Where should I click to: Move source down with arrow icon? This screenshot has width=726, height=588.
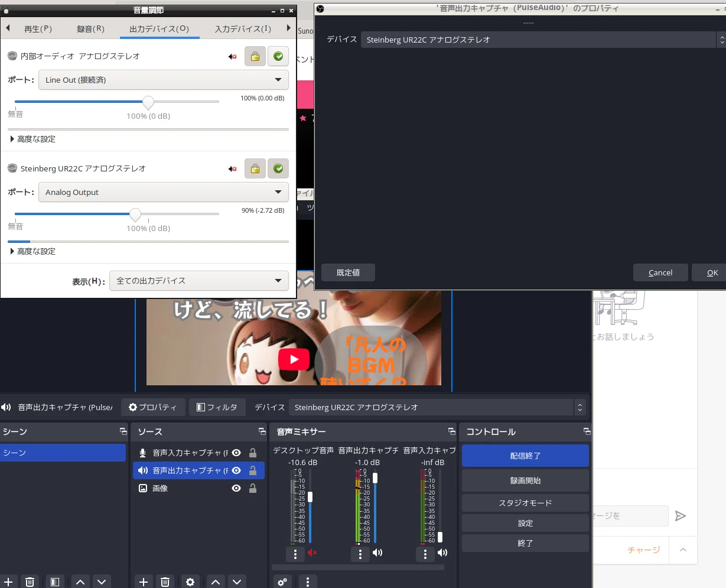tap(237, 582)
